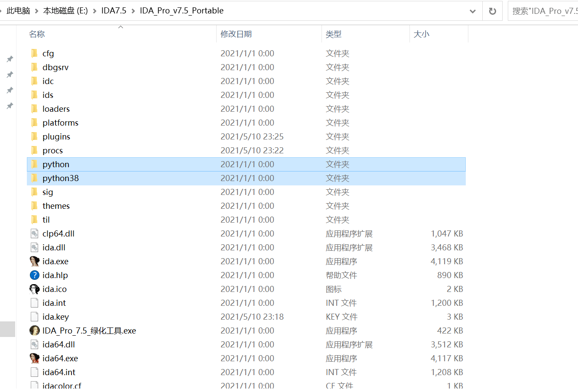Click the til folder icon
Screen dimensions: 578x392
[35, 220]
